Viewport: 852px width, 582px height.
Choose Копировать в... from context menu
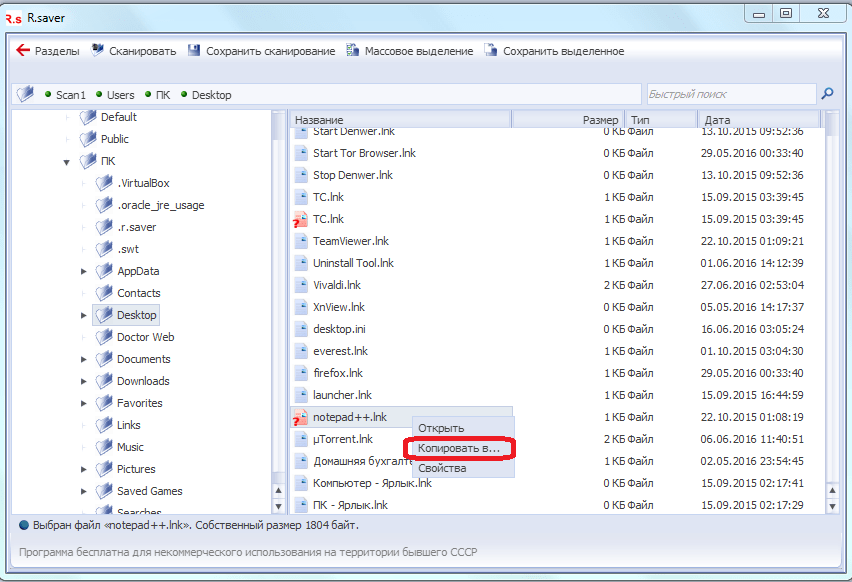[458, 448]
